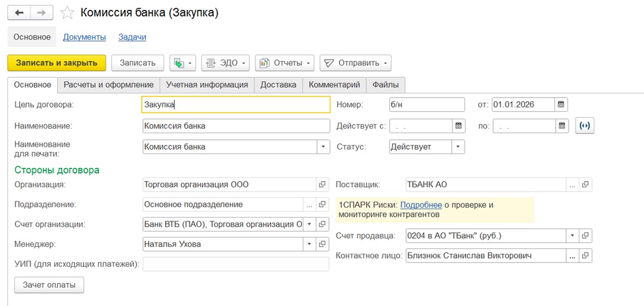Open the Поставщик ТБАНК АО record card
644x306 pixels.
point(586,185)
